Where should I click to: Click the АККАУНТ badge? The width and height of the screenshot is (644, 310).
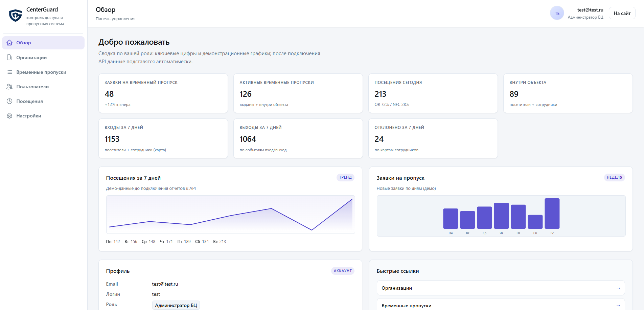(x=343, y=271)
